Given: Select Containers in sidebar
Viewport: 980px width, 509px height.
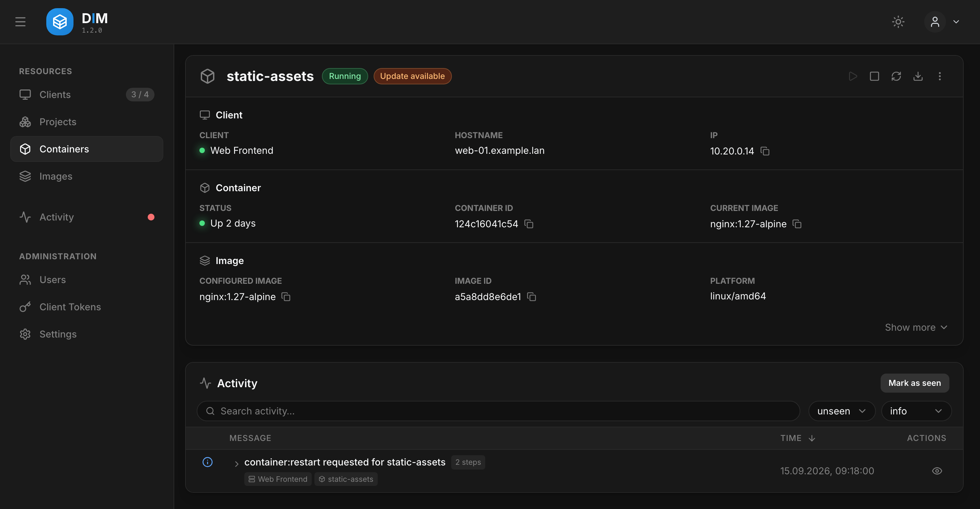Looking at the screenshot, I should click(x=87, y=149).
